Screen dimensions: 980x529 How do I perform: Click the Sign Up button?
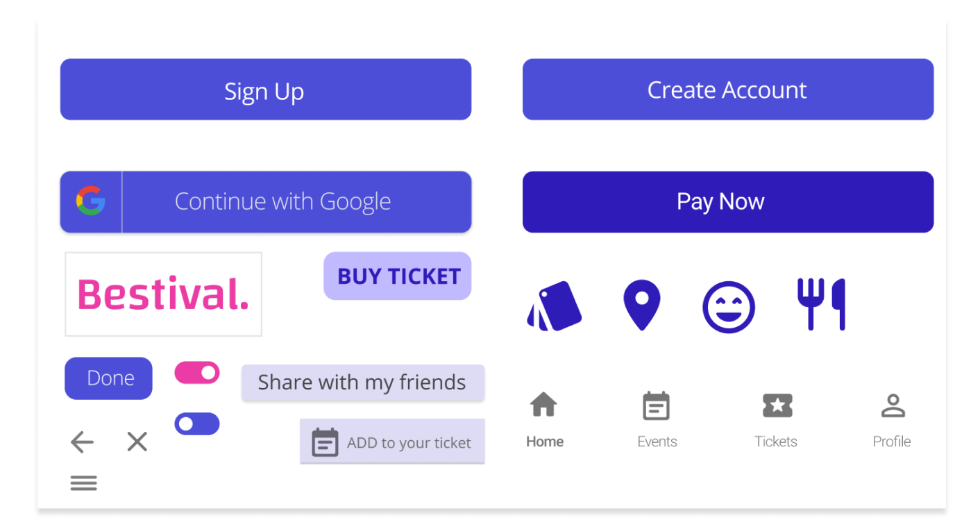266,90
